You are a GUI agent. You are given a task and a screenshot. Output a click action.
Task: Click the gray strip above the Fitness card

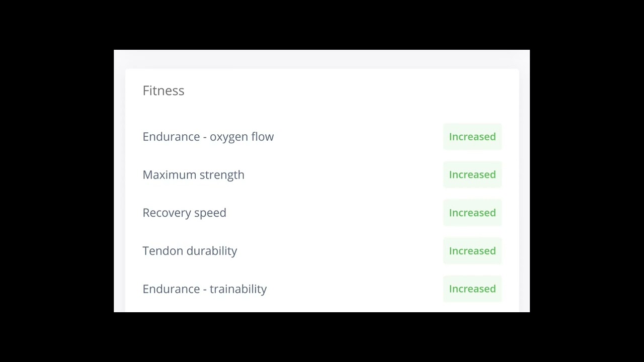coord(322,59)
